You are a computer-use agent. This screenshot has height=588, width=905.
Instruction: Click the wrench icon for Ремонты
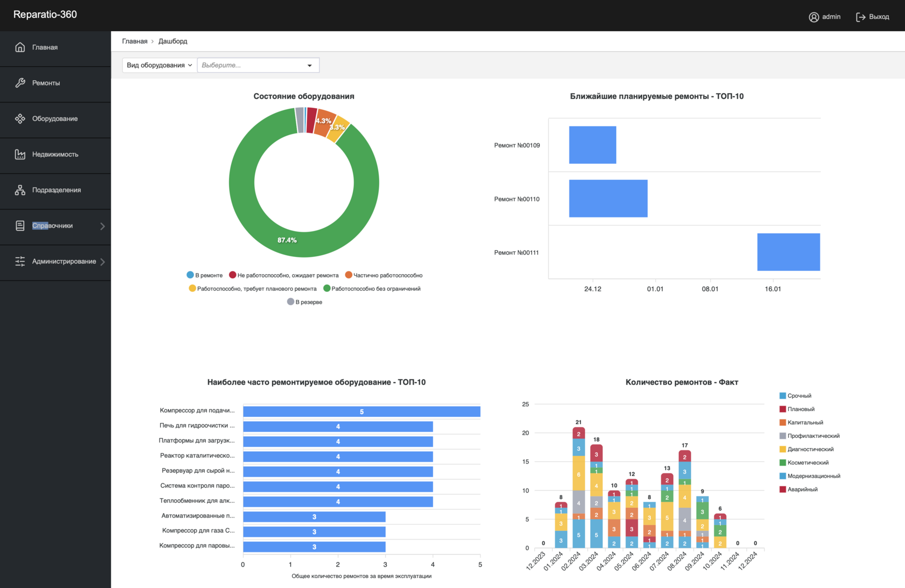coord(20,83)
